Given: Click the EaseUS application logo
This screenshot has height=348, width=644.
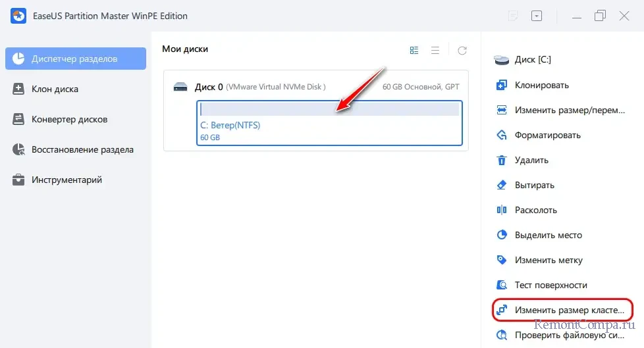Looking at the screenshot, I should point(18,16).
